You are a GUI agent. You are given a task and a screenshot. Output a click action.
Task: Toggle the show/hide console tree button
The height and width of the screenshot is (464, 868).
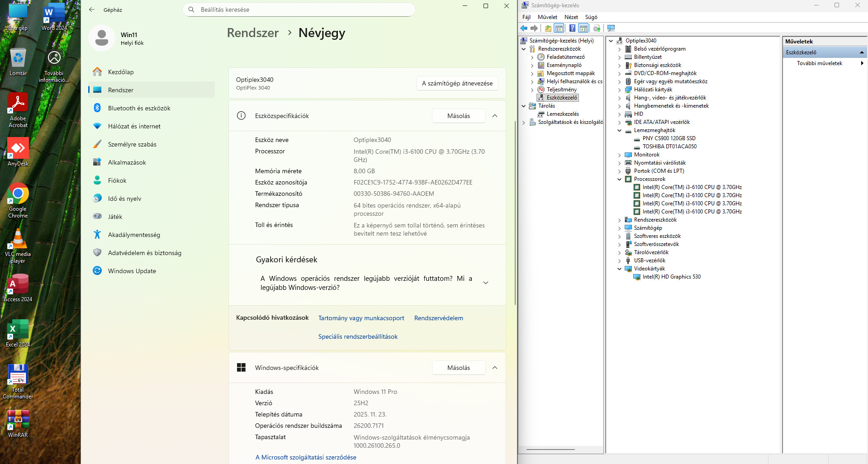click(x=559, y=28)
